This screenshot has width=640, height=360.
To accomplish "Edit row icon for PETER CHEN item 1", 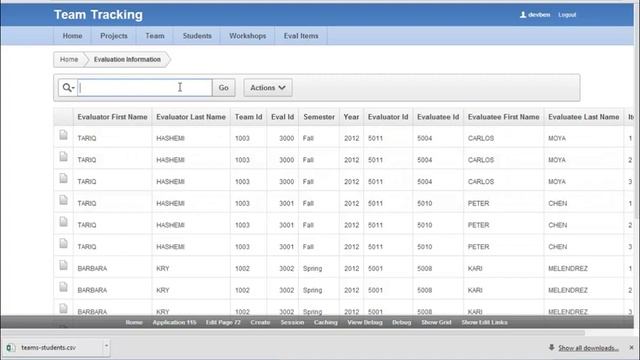I will (63, 200).
